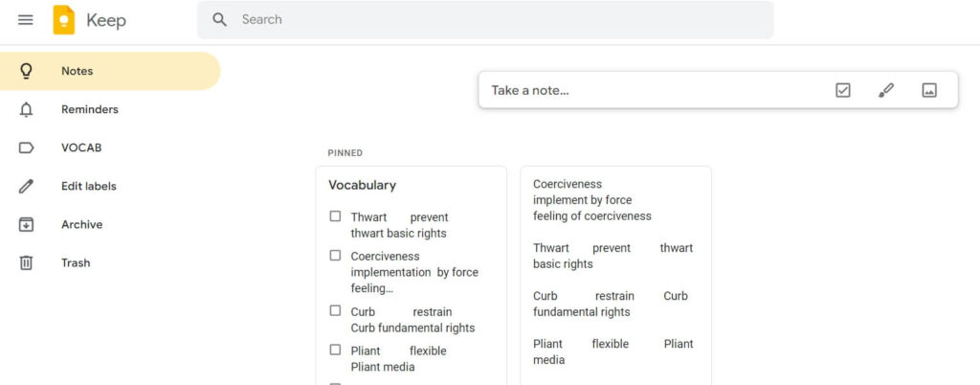Viewport: 980px width, 385px height.
Task: Tick the Pliant flexible checkbox
Action: [x=336, y=350]
